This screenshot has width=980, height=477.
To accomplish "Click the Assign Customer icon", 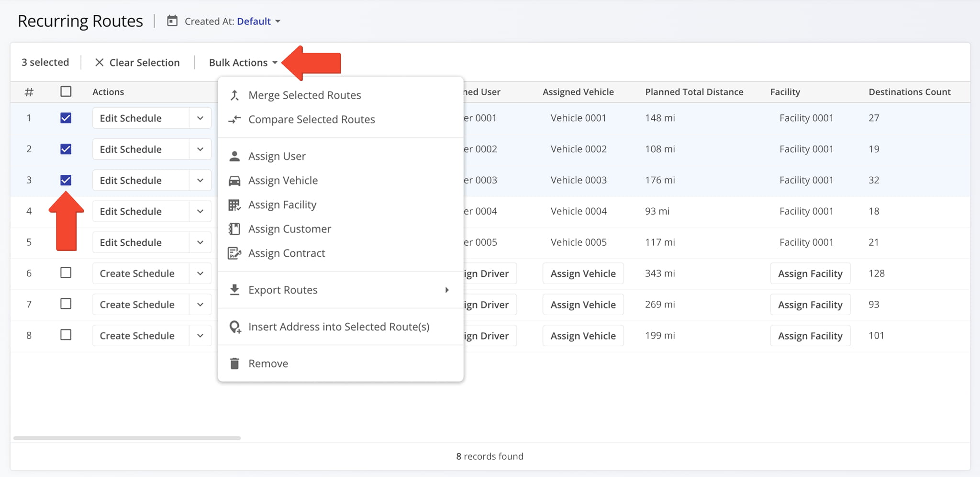I will [x=234, y=228].
